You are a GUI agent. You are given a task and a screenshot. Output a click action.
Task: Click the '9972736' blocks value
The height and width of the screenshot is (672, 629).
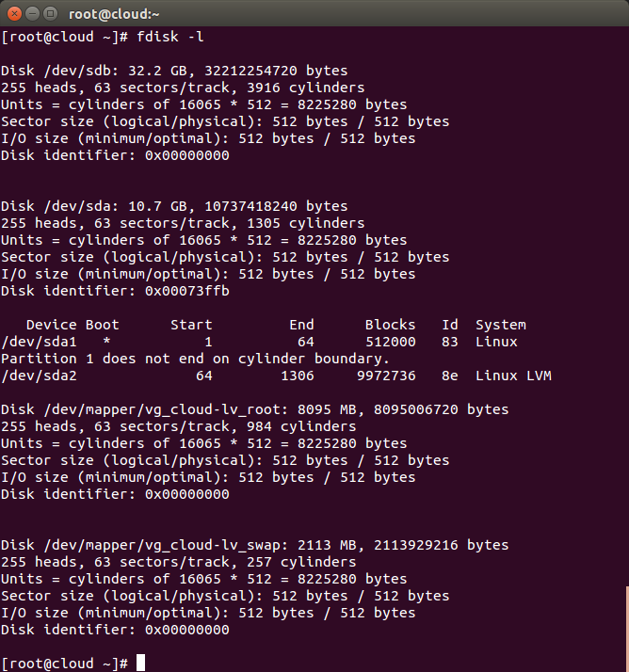click(386, 376)
